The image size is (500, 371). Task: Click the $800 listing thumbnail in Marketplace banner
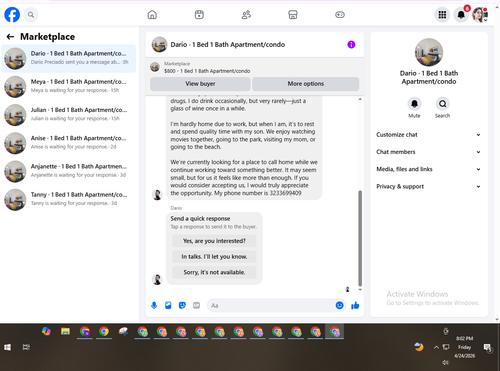[155, 67]
